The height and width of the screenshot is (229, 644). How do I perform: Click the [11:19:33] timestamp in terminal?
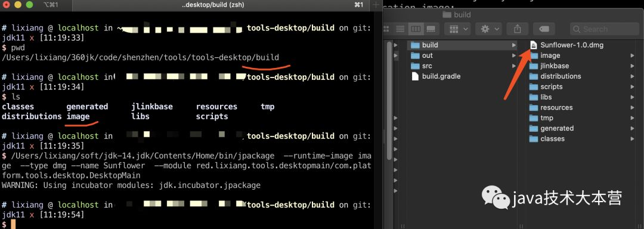pyautogui.click(x=61, y=38)
